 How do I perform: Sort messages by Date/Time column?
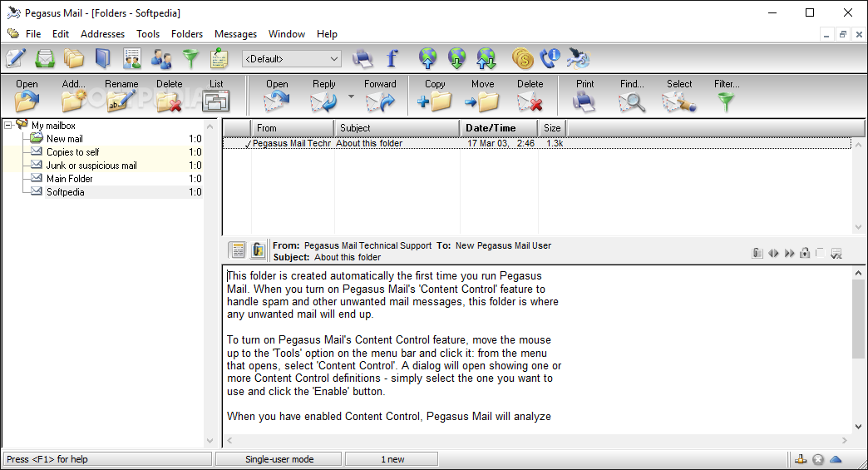click(x=499, y=128)
